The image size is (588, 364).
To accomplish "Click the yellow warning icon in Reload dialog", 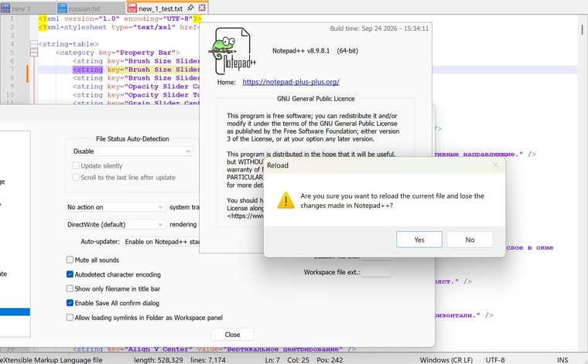I will pos(285,200).
